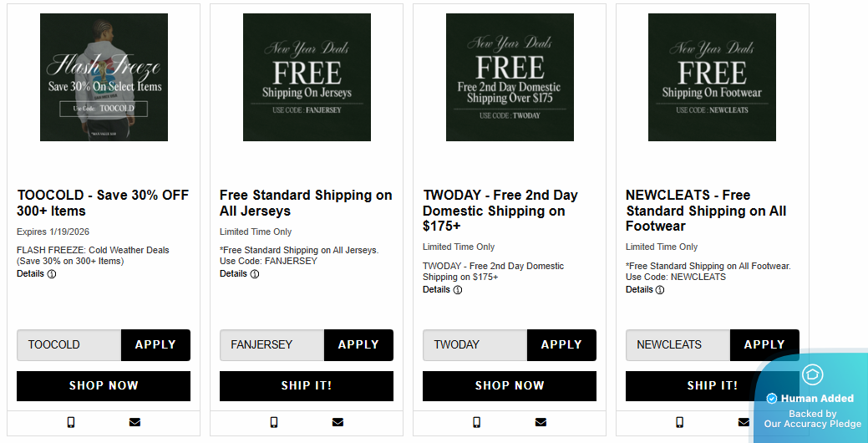The width and height of the screenshot is (868, 443).
Task: Click the email icon under the TOOCOLD coupon
Action: (135, 422)
